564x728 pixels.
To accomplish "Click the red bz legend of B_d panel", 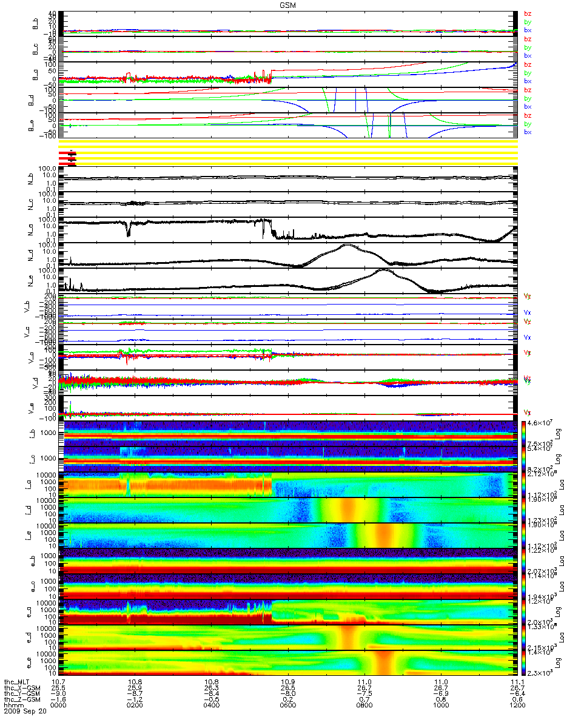I will [x=528, y=90].
